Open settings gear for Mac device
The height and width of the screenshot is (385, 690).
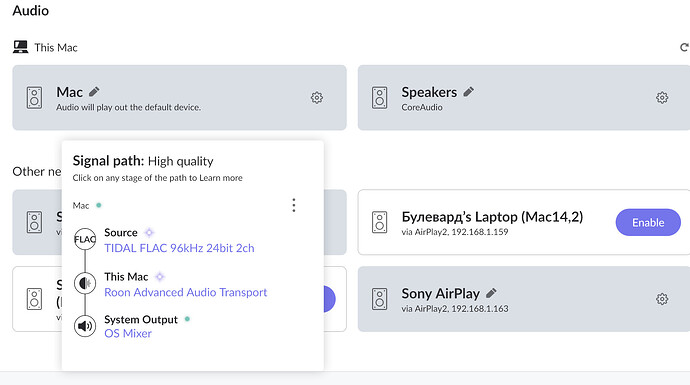(x=317, y=98)
